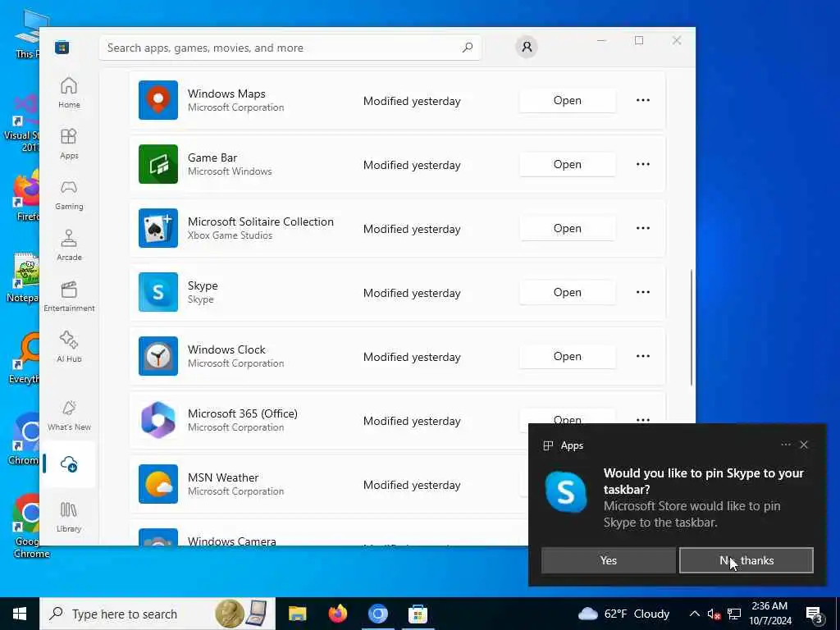840x630 pixels.
Task: Launch Microsoft Solitaire Collection via Open
Action: coord(568,228)
